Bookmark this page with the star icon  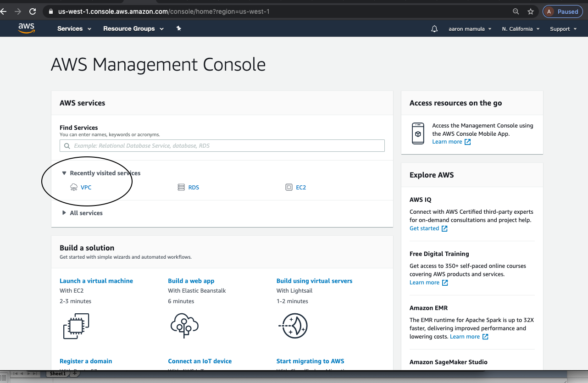pyautogui.click(x=531, y=11)
